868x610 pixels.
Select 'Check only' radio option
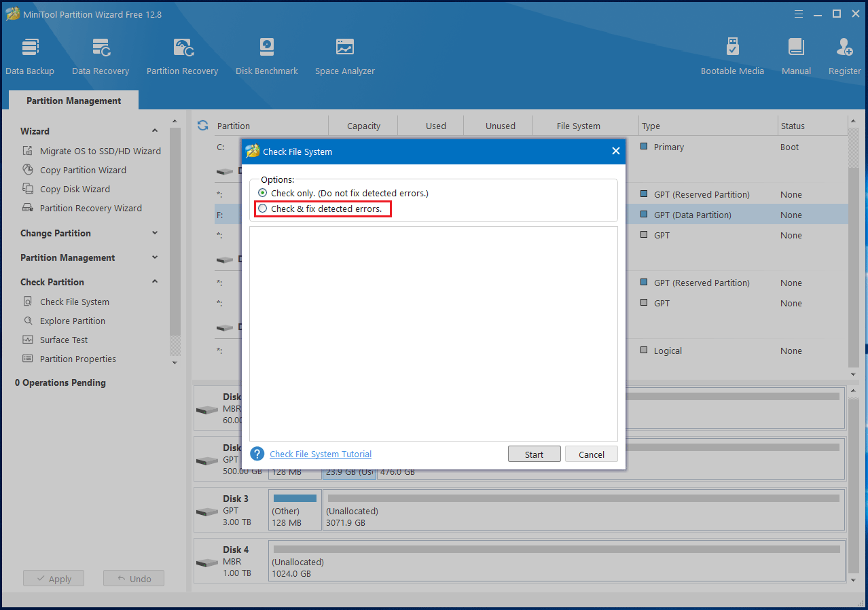tap(263, 194)
